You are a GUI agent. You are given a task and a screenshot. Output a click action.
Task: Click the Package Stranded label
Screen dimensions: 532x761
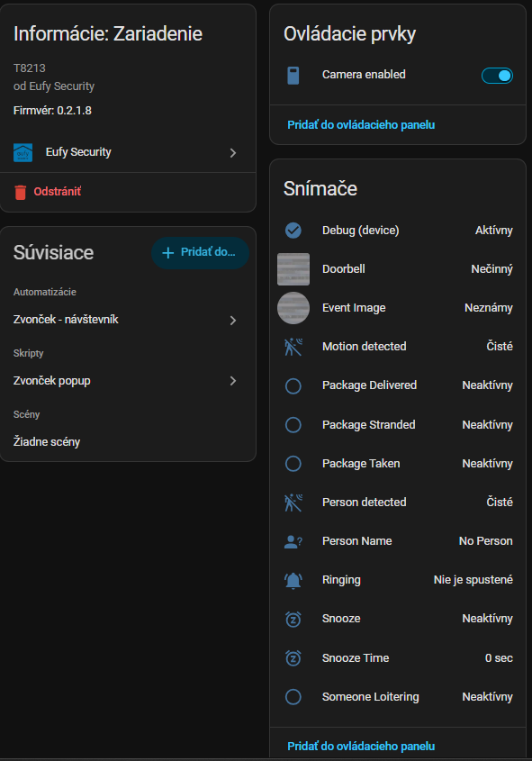(368, 425)
